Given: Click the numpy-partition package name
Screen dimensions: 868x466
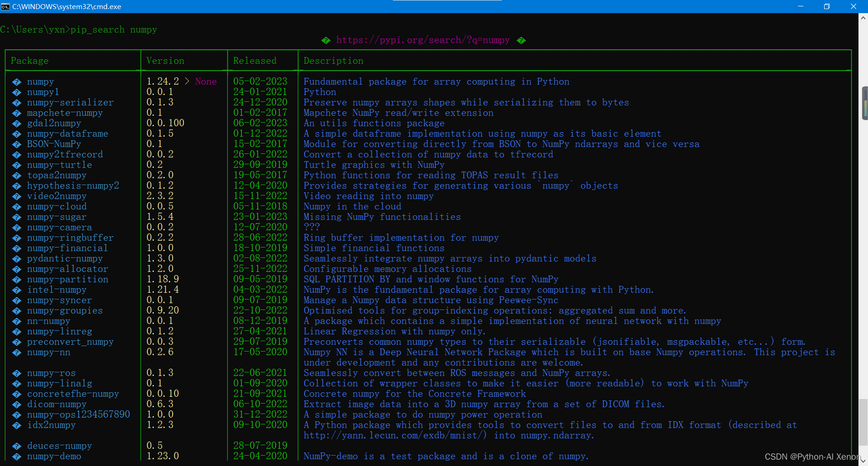Looking at the screenshot, I should point(68,279).
